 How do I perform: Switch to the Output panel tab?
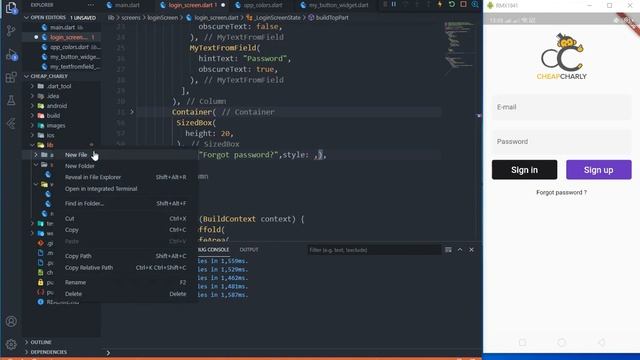click(249, 250)
